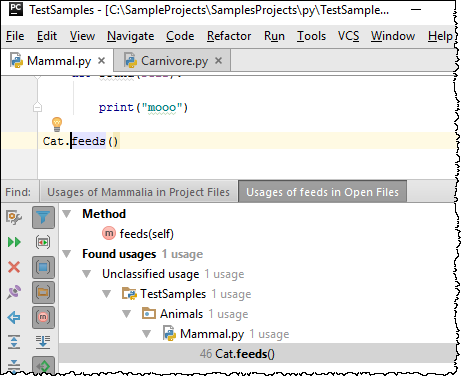Rerun the search with green arrows
Screen dimensions: 461x379
[x=14, y=242]
